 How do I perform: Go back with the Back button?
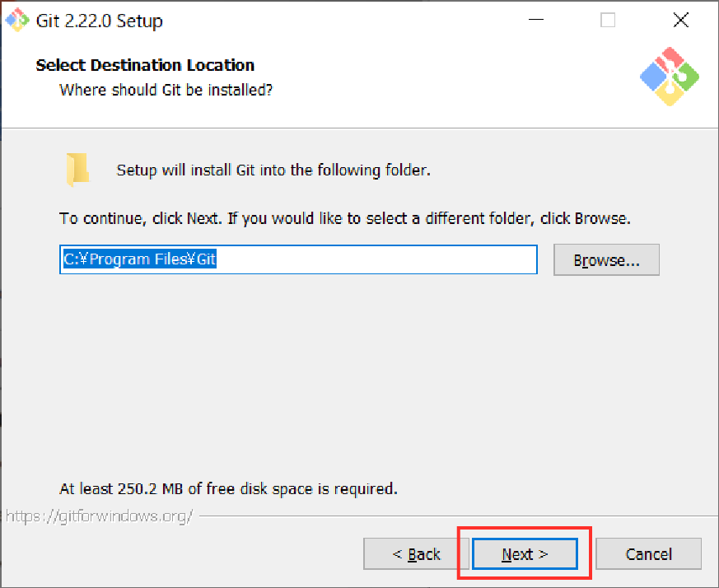pos(416,554)
